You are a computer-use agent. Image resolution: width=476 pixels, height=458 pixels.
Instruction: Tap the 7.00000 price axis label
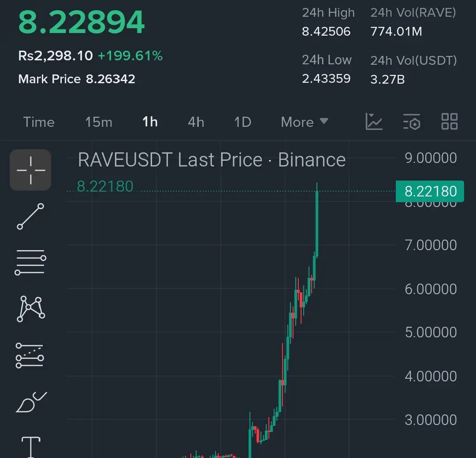tap(431, 245)
